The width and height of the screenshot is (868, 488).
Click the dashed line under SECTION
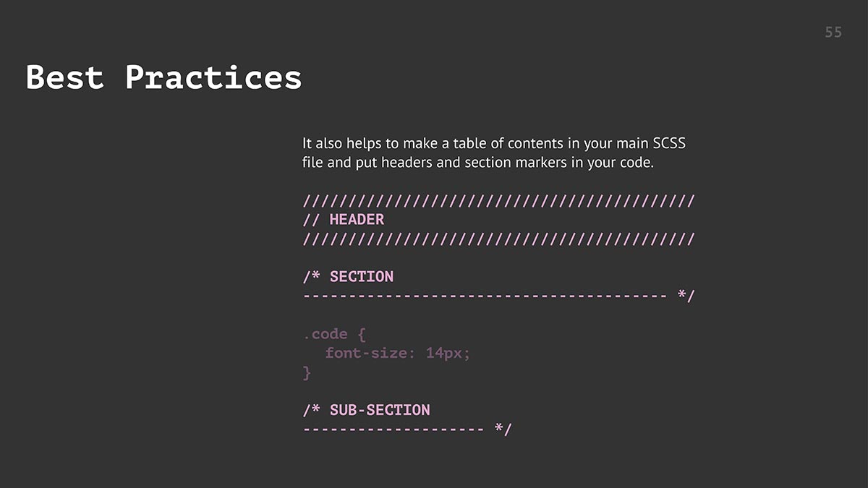pos(485,296)
